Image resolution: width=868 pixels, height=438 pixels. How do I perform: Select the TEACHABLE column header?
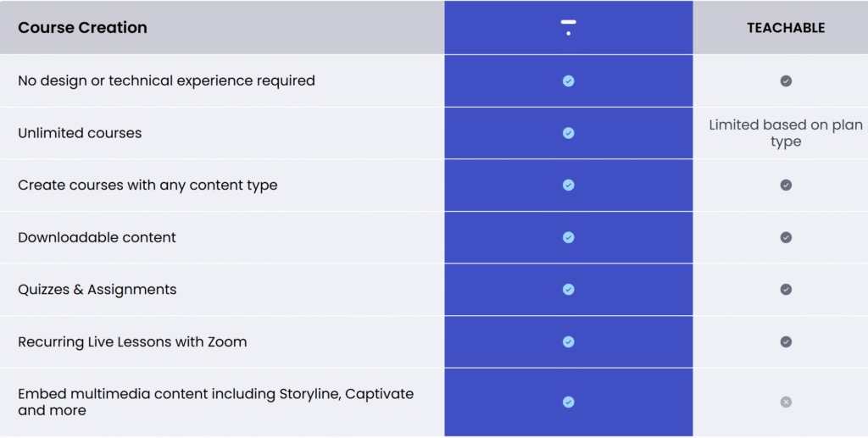[786, 28]
